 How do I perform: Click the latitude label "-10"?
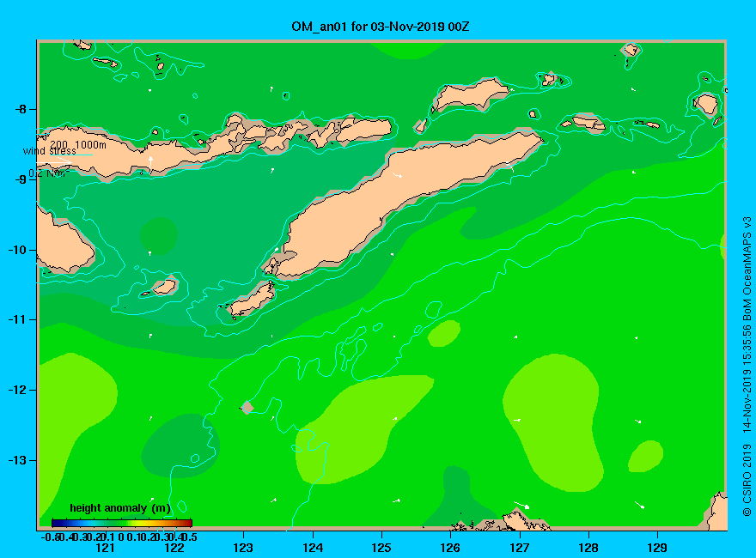click(18, 250)
